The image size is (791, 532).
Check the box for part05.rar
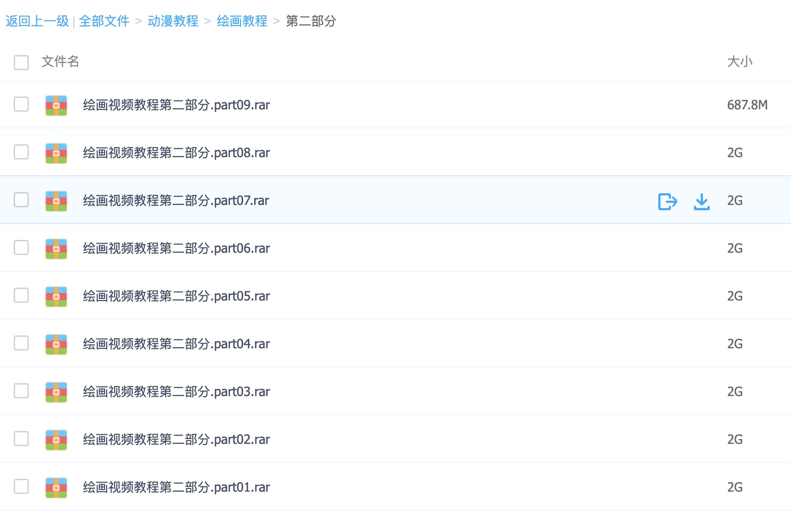pos(21,295)
